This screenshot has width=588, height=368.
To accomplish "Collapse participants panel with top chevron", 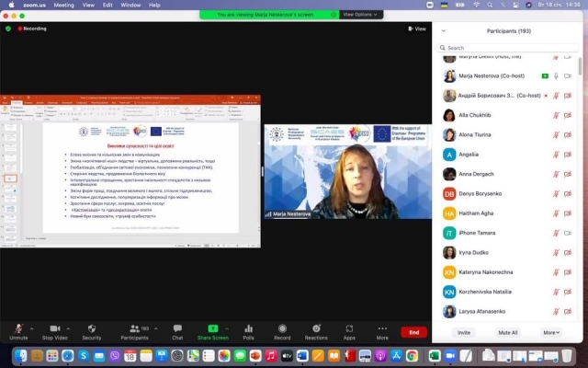I will [443, 31].
